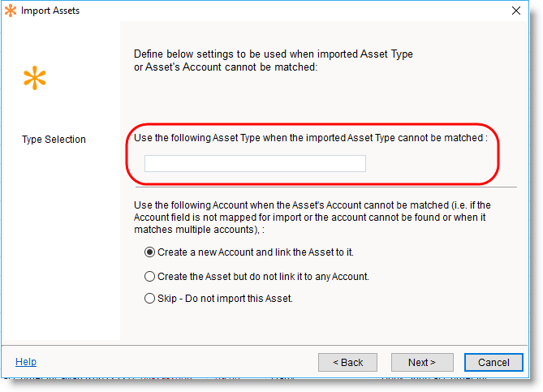The height and width of the screenshot is (392, 543).
Task: Select the Create a new Account radio button
Action: (149, 252)
